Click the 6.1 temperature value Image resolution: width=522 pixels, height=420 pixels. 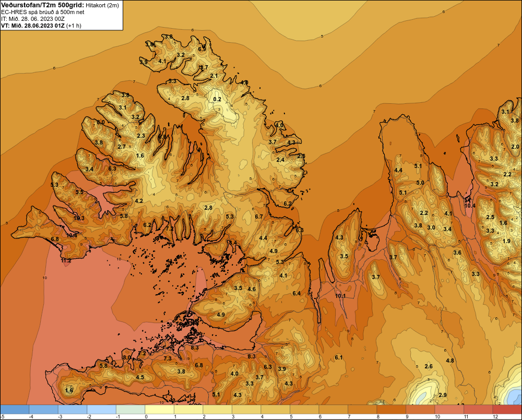coord(339,357)
